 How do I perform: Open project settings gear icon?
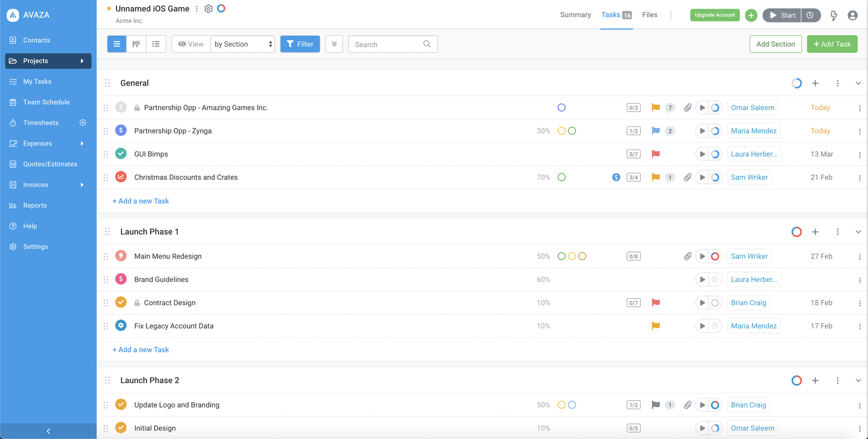[208, 9]
